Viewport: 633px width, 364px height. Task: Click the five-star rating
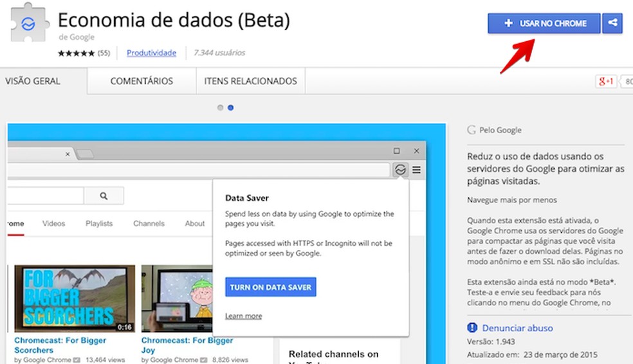(77, 53)
